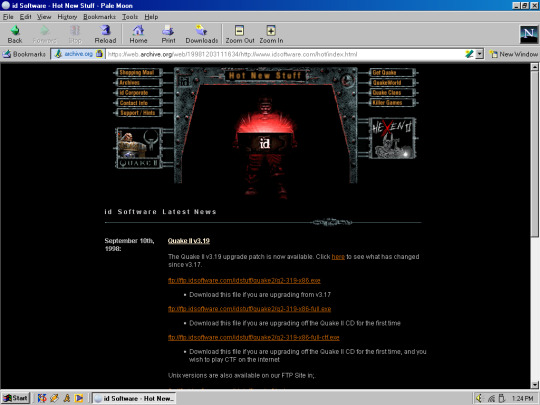
Task: Click the Quake Clans nav button
Action: (x=393, y=92)
